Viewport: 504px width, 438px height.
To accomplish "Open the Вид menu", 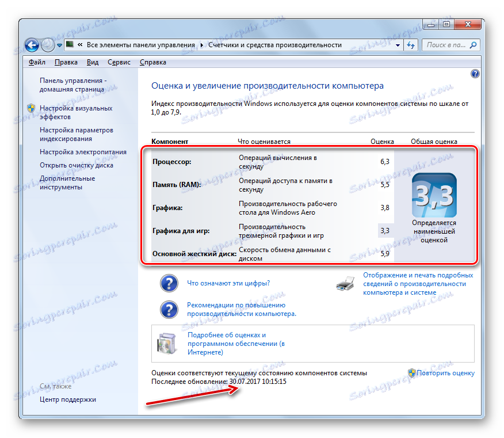I will click(93, 62).
